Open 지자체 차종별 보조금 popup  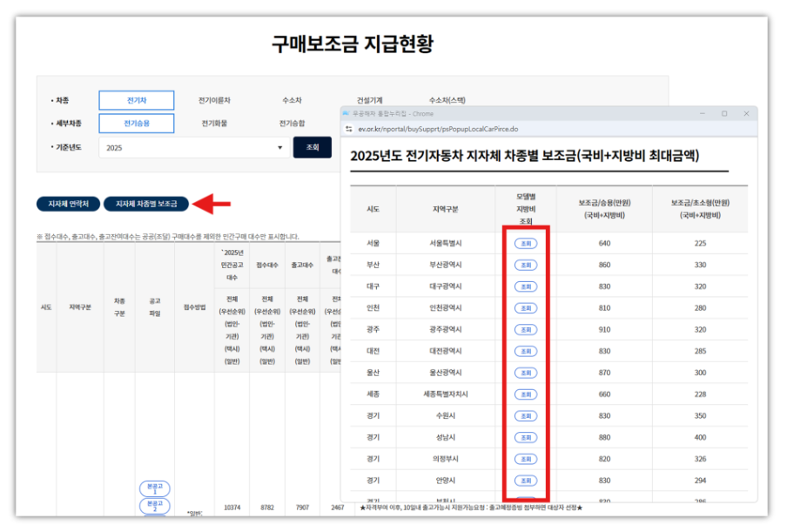click(146, 204)
